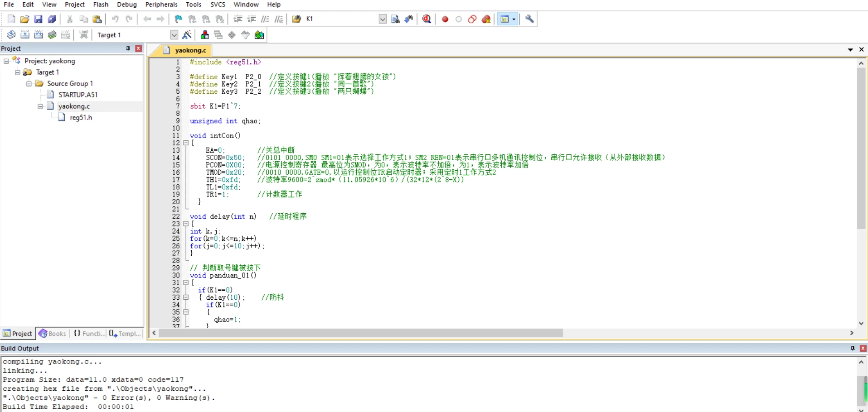The height and width of the screenshot is (412, 868).
Task: Open the Edit menu
Action: 28,5
